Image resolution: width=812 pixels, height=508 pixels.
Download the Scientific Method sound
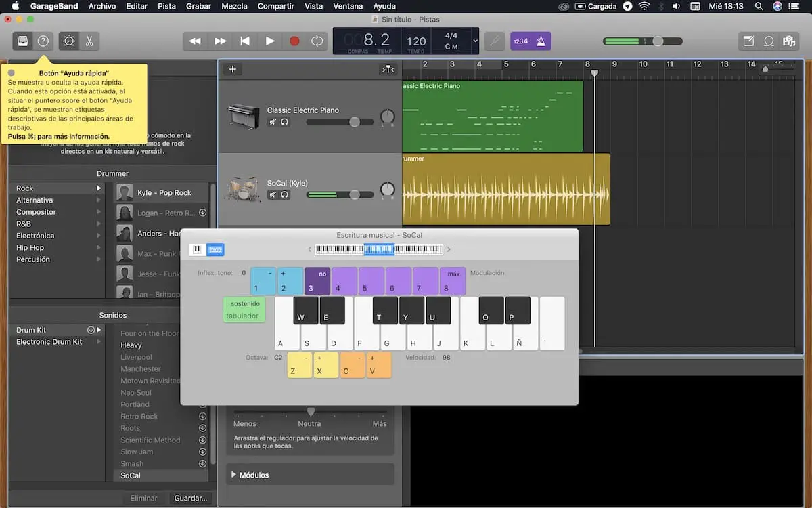click(202, 440)
